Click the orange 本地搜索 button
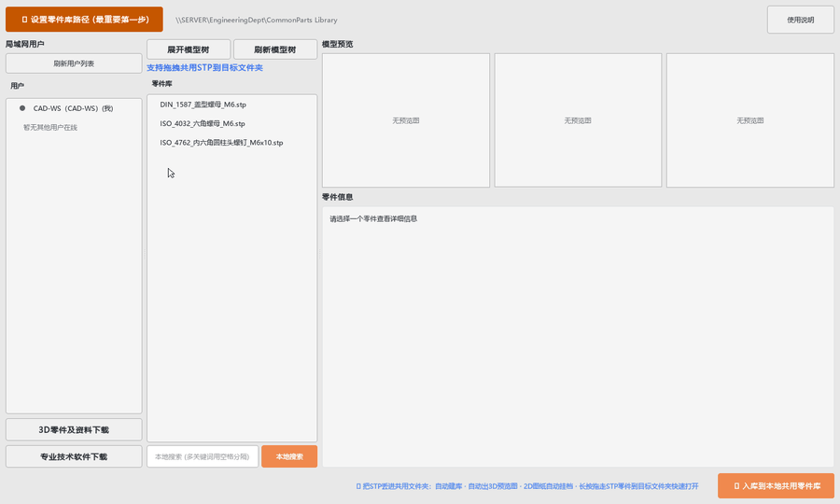 (x=289, y=456)
